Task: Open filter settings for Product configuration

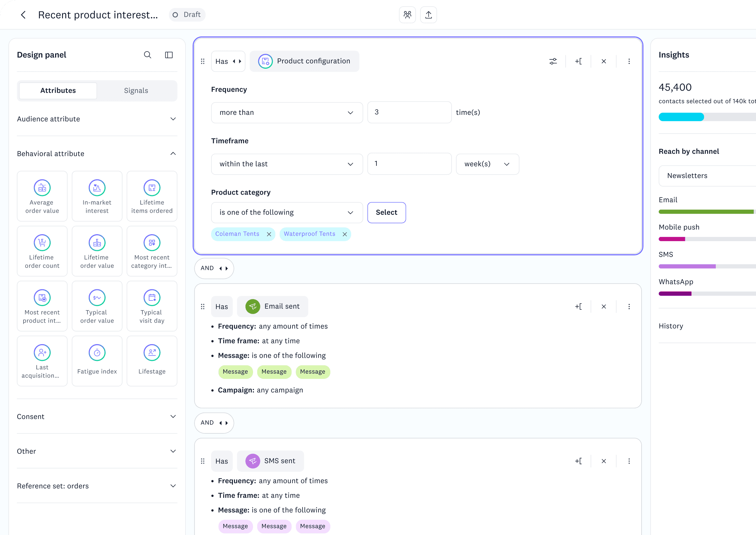Action: pyautogui.click(x=553, y=61)
